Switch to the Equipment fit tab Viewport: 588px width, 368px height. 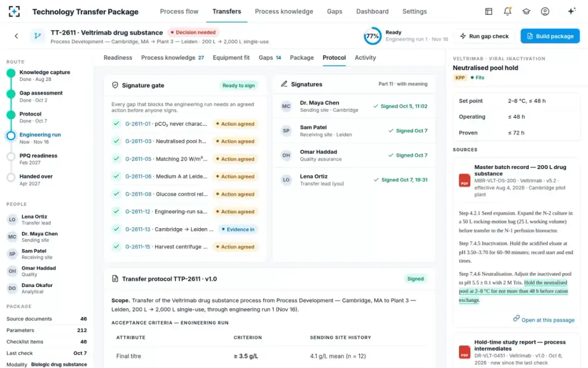[x=231, y=57]
